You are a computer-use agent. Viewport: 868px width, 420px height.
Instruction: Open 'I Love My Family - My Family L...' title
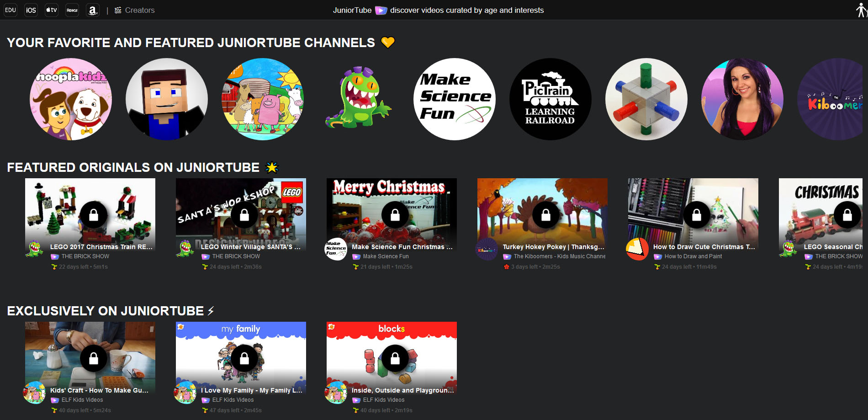click(252, 390)
